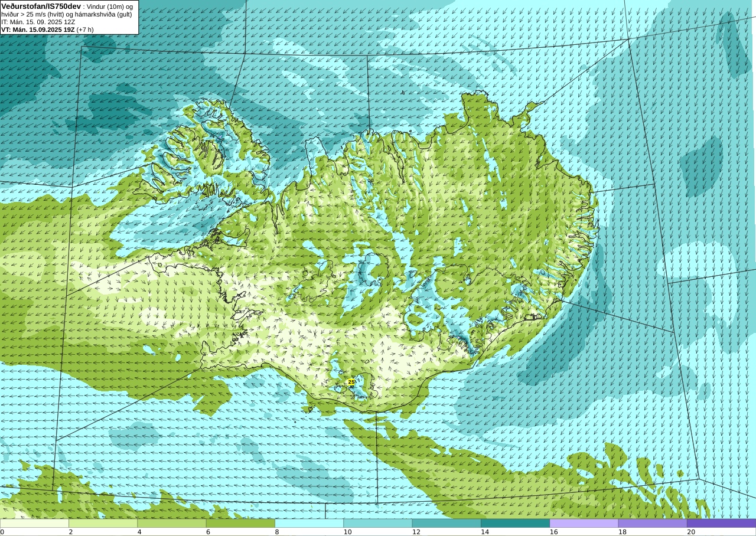This screenshot has width=756, height=536.
Task: Click legend tick label 12
Action: pos(416,532)
